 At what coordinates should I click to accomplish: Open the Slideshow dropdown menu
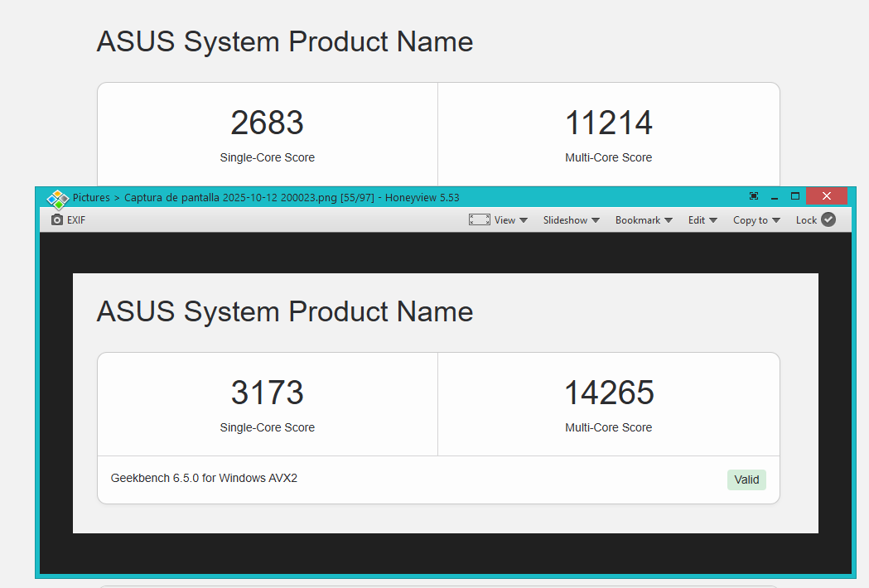coord(572,220)
